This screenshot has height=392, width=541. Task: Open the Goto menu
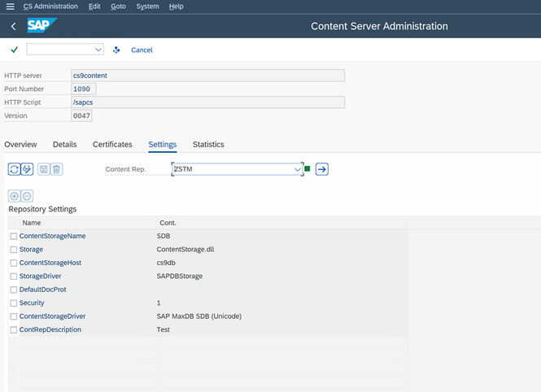[118, 7]
